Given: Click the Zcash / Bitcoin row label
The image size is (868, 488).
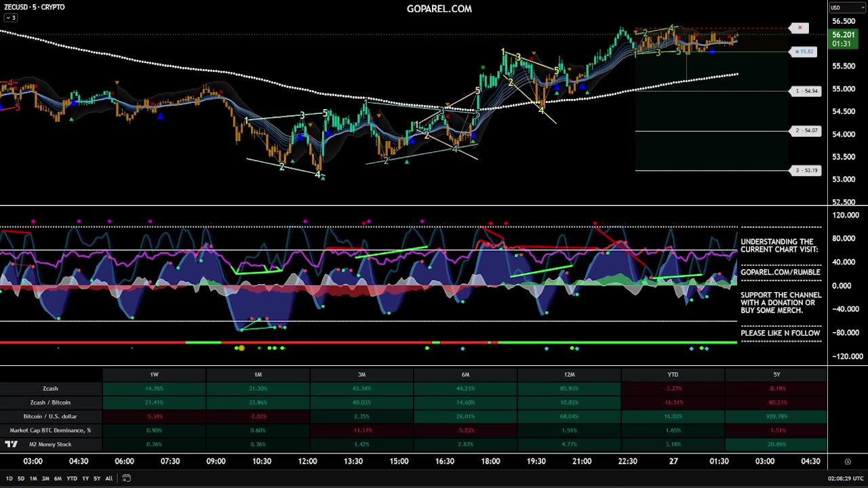Looking at the screenshot, I should (x=51, y=403).
